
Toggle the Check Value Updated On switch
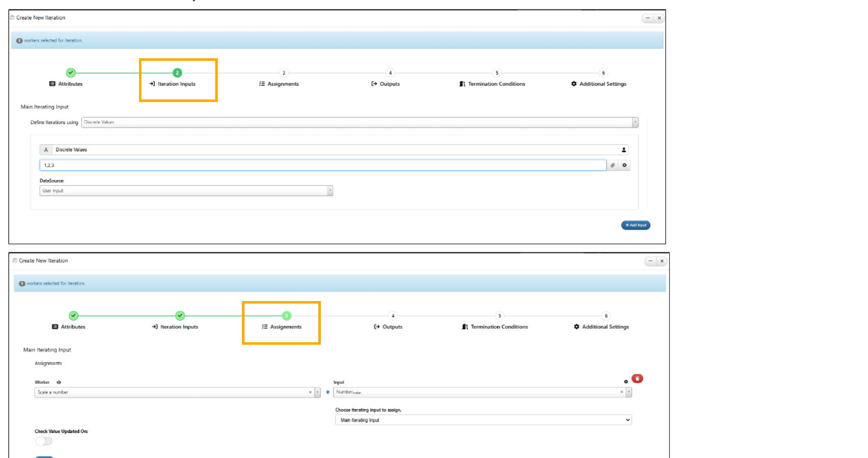[x=44, y=441]
